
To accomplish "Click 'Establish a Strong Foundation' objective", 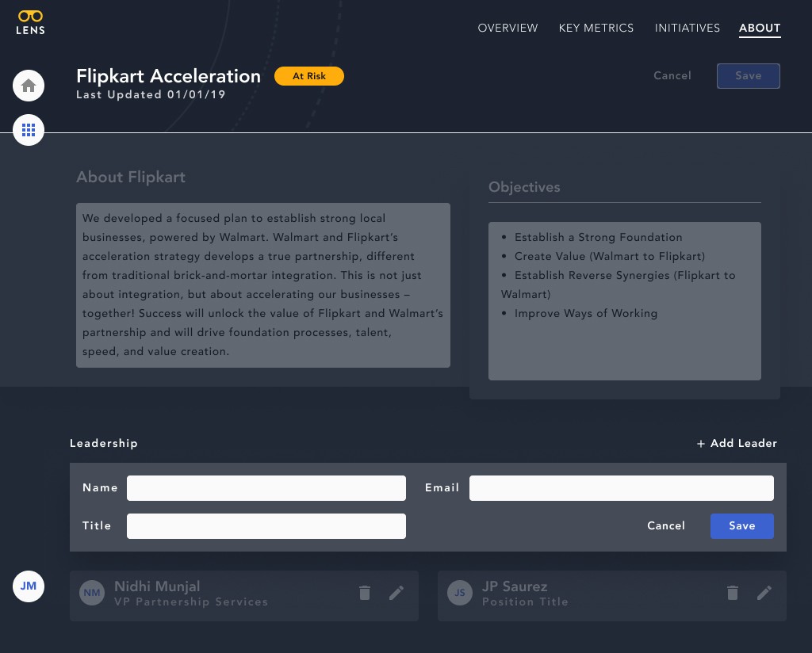I will [598, 238].
